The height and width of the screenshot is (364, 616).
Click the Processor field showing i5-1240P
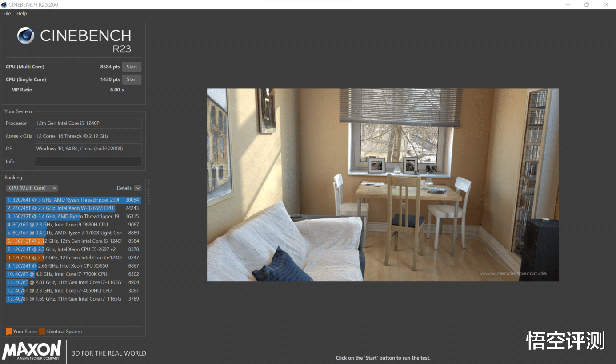click(x=88, y=123)
